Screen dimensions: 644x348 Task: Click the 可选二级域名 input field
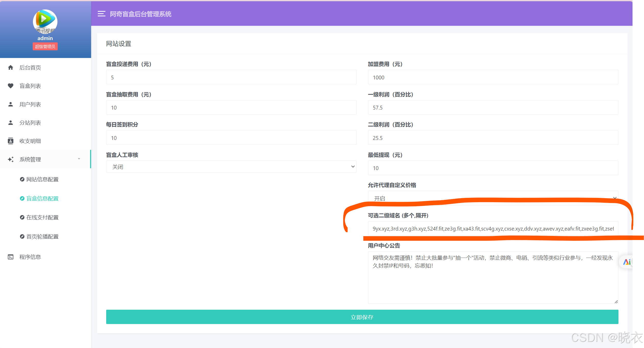pyautogui.click(x=493, y=229)
